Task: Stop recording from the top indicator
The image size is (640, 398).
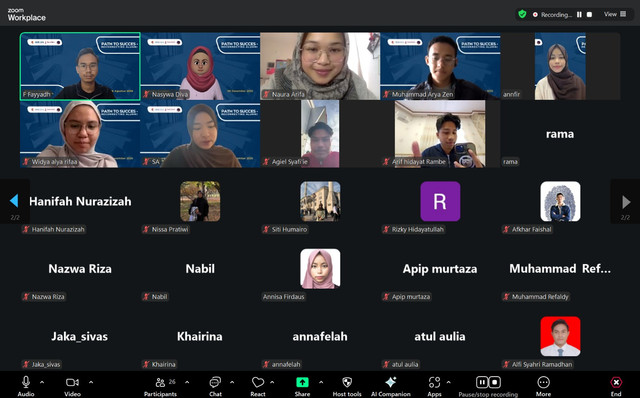Action: (589, 15)
